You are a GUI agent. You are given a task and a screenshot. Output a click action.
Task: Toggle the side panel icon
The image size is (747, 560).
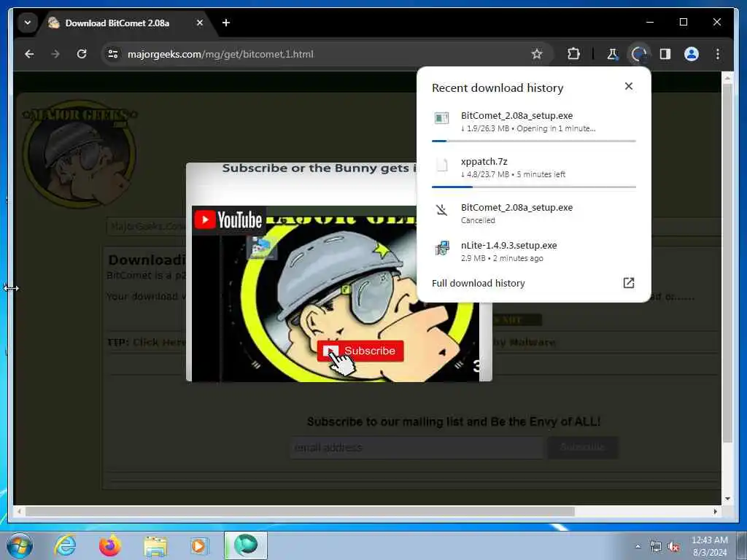(x=665, y=54)
